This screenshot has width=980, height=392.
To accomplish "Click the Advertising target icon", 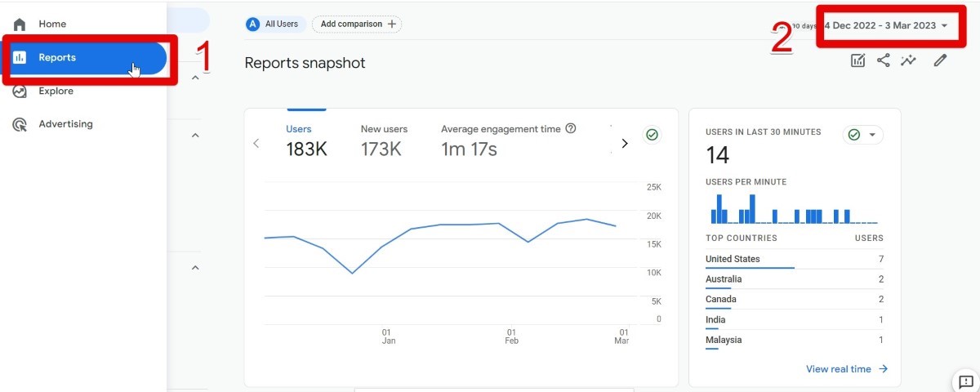I will point(20,124).
